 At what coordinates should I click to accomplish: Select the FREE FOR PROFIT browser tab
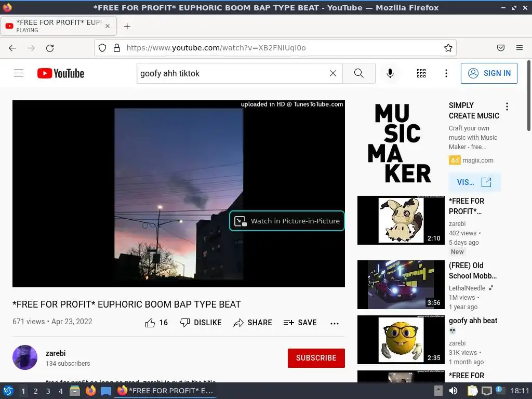click(58, 26)
